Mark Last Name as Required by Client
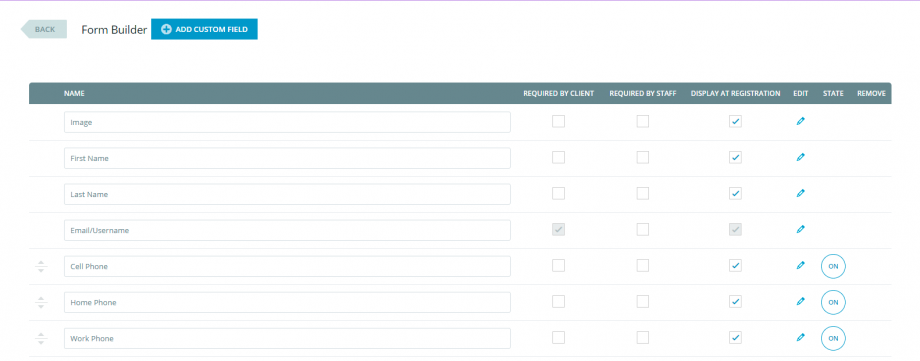920x361 pixels. (559, 193)
